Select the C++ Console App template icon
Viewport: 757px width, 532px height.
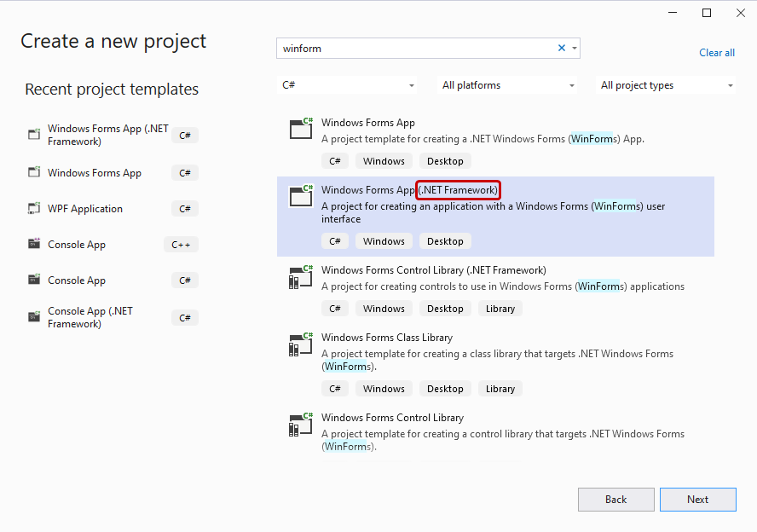click(x=34, y=244)
